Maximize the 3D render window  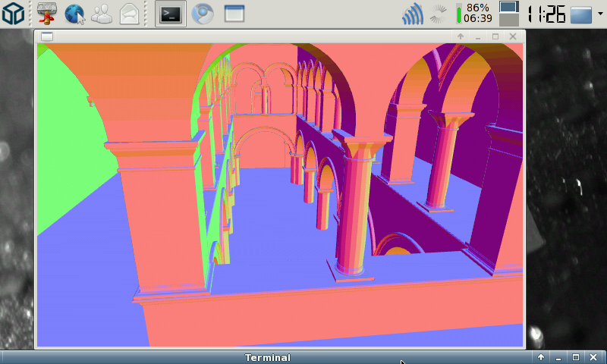point(495,36)
